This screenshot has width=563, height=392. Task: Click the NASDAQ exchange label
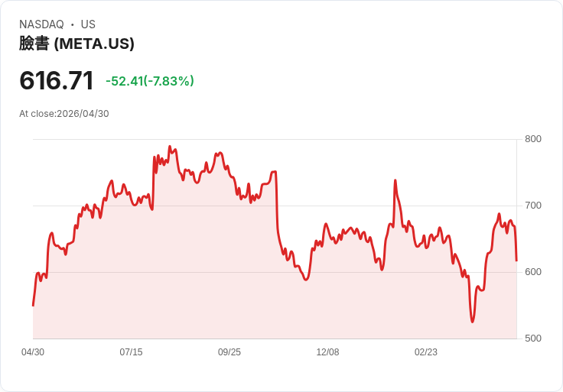(x=41, y=24)
